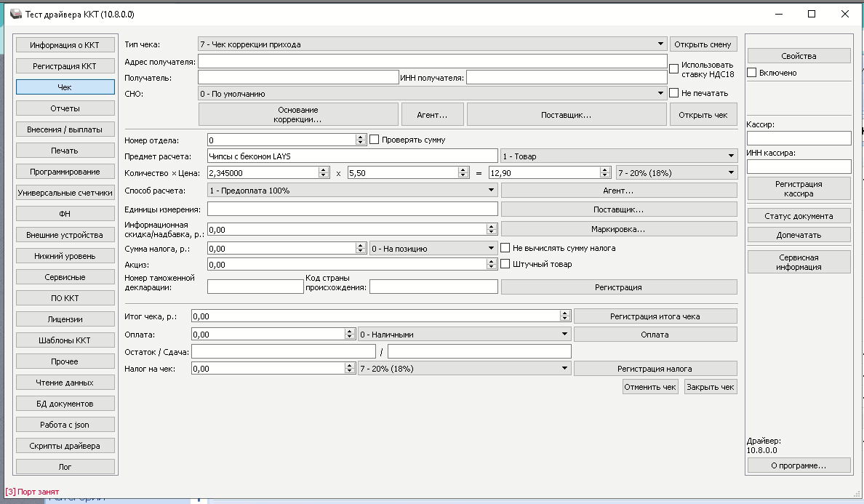Click the Закрыть чек button

[x=710, y=387]
